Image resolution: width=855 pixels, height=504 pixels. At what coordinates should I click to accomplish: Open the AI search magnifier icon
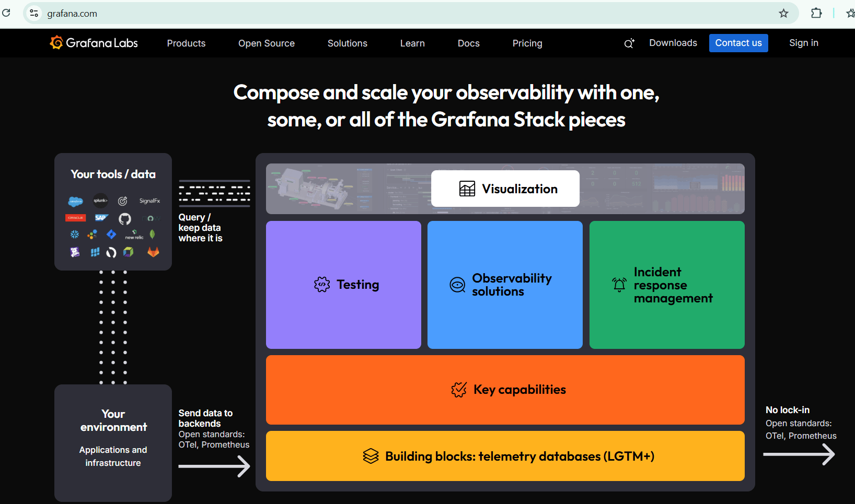(x=629, y=43)
